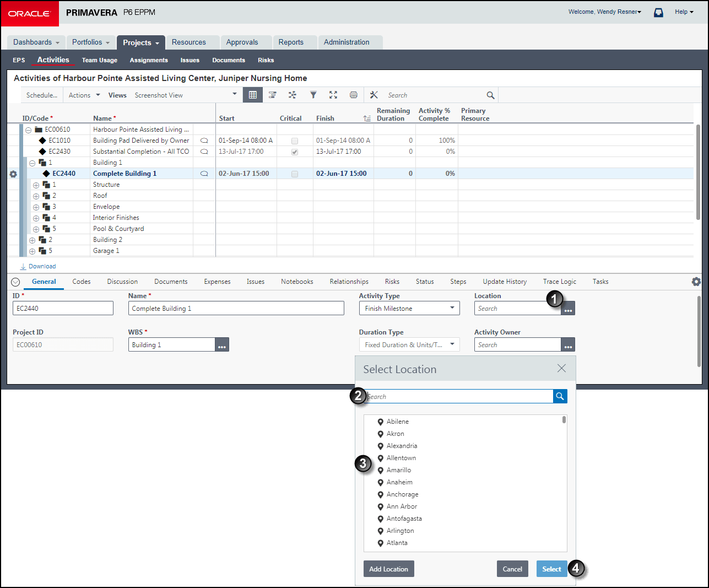Viewport: 709px width, 588px height.
Task: Expand the Structure WBS node
Action: tap(36, 185)
